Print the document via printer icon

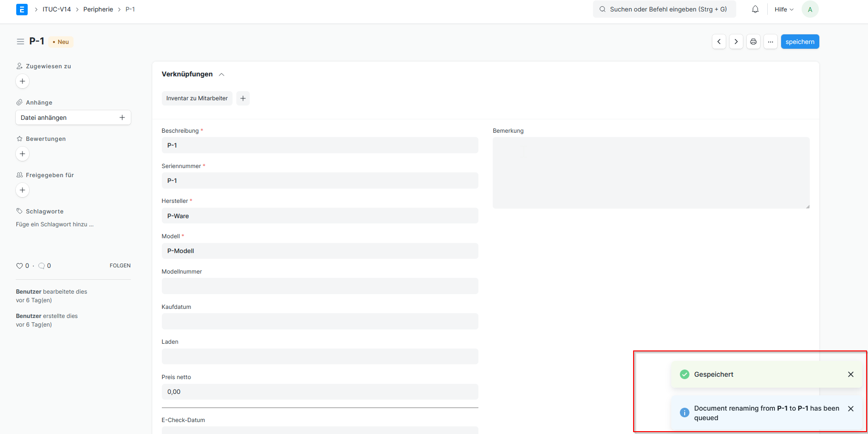click(x=753, y=42)
